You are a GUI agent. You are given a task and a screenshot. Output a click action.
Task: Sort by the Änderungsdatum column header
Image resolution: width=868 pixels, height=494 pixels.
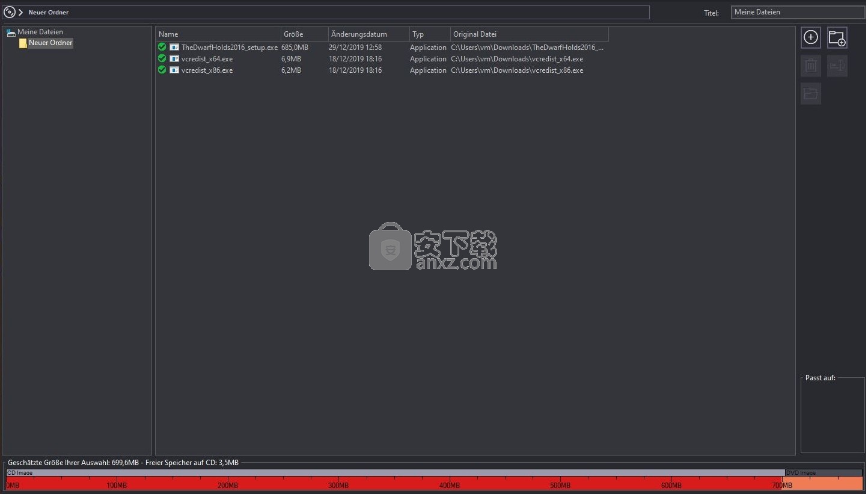pyautogui.click(x=368, y=34)
